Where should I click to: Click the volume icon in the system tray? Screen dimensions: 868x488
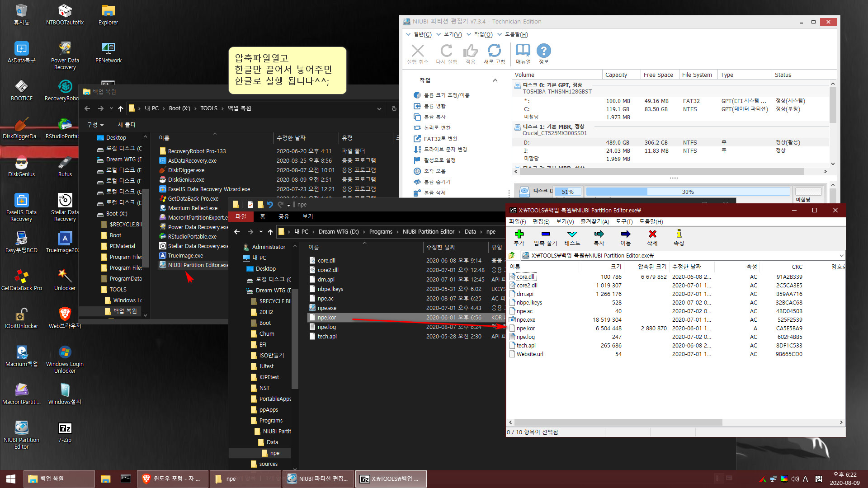point(795,479)
